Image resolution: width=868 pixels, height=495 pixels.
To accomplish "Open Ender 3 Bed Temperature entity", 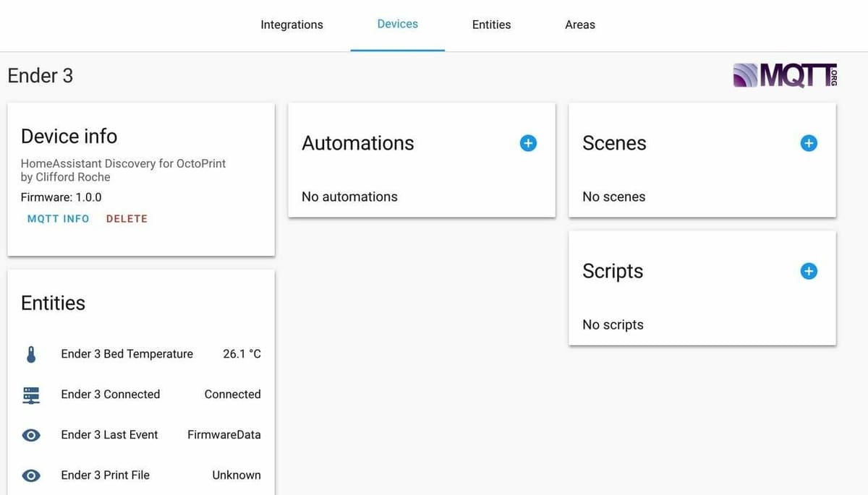I will coord(141,354).
